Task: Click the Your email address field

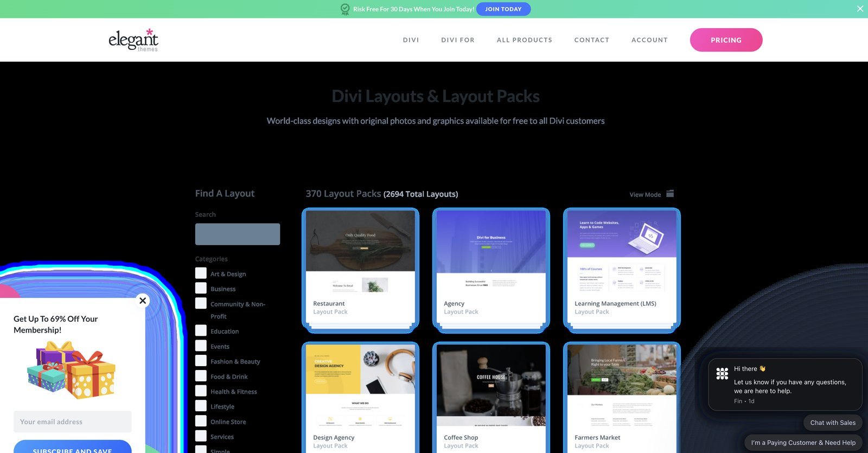Action: [x=73, y=422]
